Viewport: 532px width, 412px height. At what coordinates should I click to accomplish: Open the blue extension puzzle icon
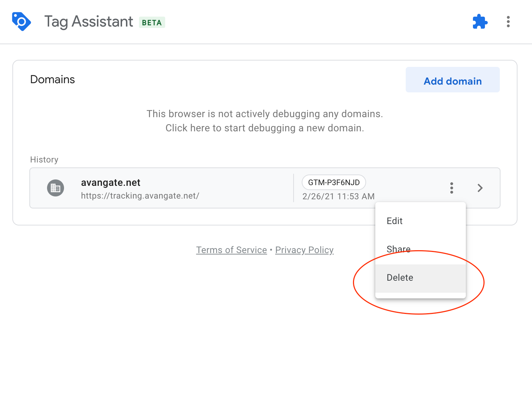point(480,22)
